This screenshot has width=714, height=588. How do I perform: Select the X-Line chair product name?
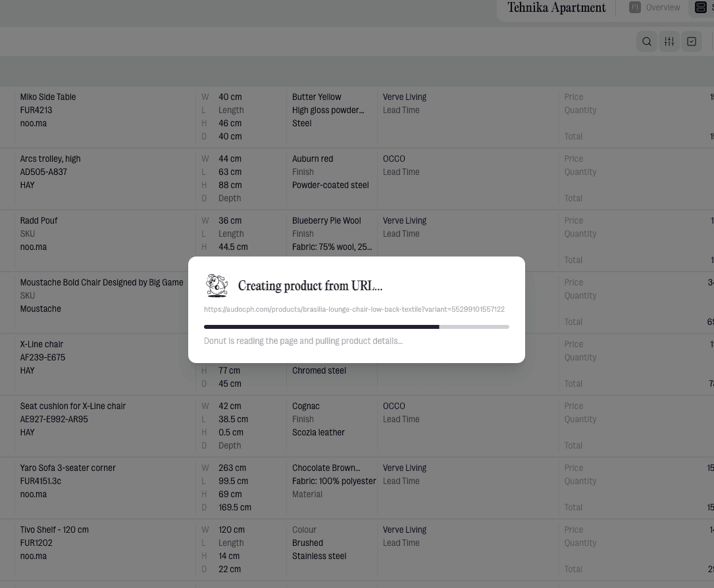[x=41, y=345]
